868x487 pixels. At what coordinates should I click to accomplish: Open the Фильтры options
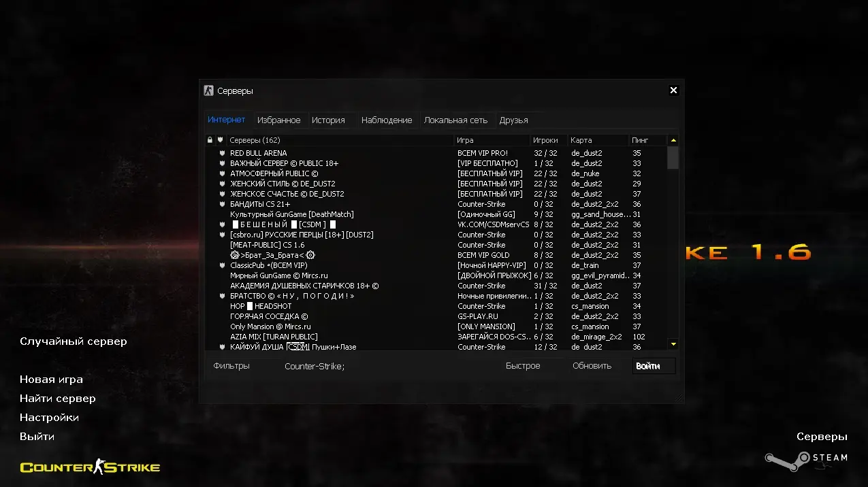point(231,366)
